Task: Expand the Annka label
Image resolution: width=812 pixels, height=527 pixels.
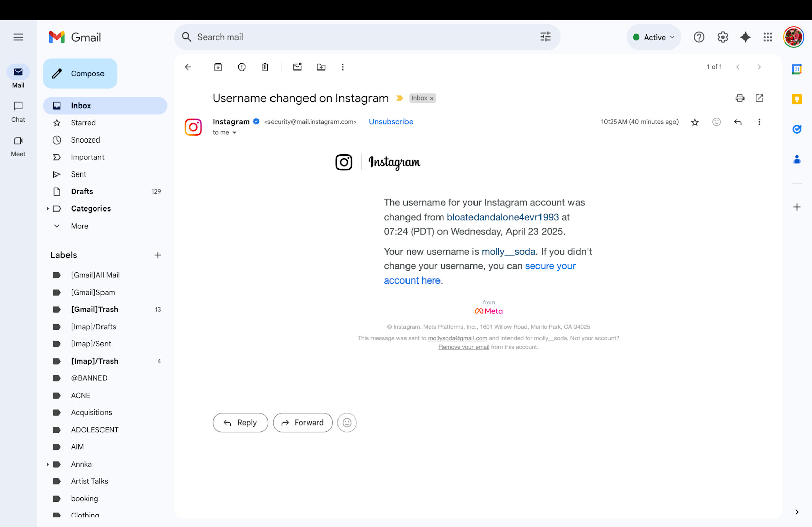Action: pyautogui.click(x=48, y=464)
